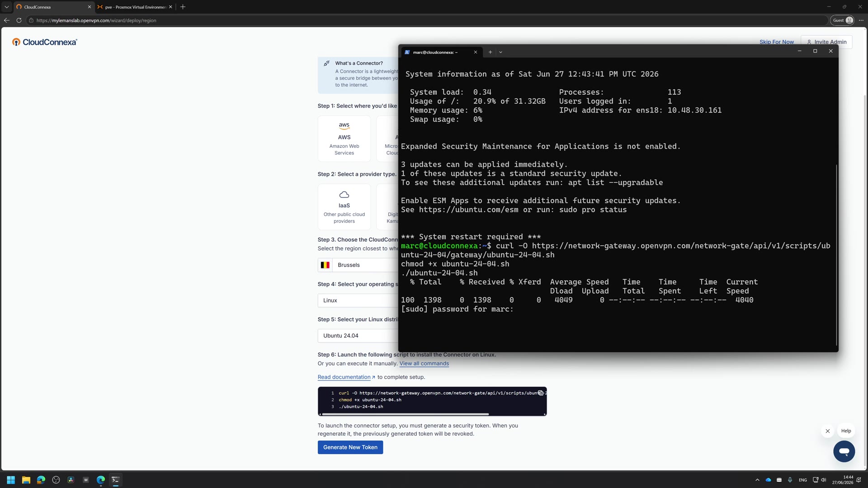This screenshot has width=868, height=488.
Task: Open the notifications bell icon
Action: coord(859,480)
